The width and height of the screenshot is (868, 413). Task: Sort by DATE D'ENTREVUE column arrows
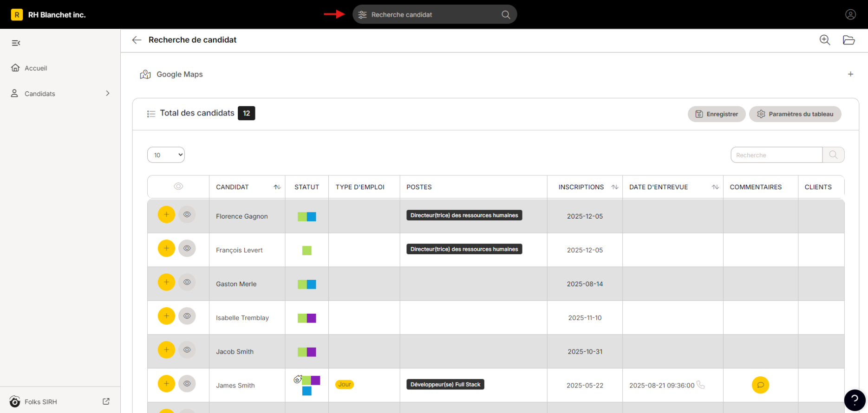pos(715,187)
